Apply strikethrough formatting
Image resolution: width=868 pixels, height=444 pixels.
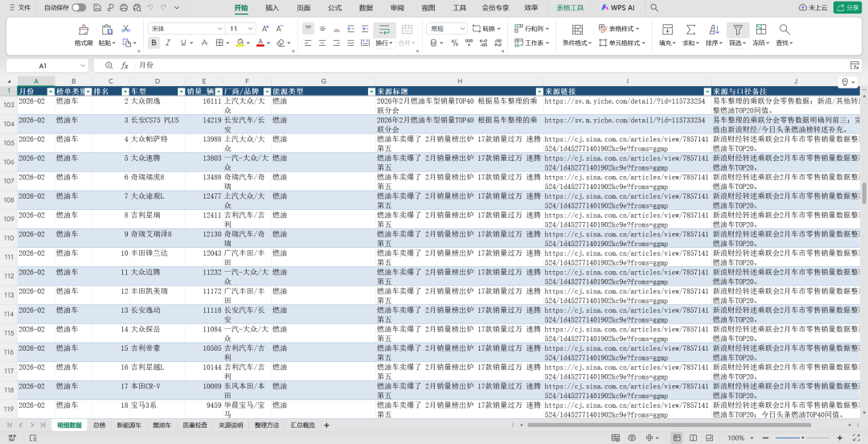pyautogui.click(x=204, y=43)
